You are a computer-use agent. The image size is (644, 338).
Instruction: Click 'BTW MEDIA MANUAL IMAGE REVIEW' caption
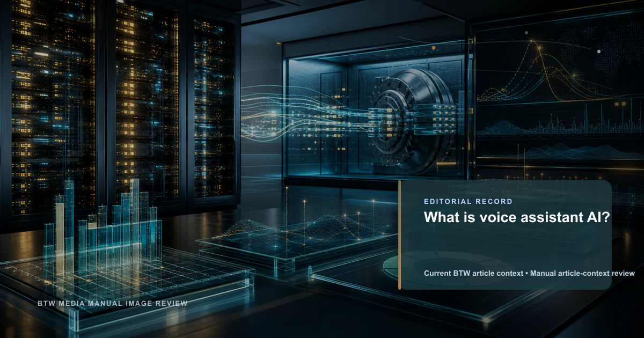113,304
